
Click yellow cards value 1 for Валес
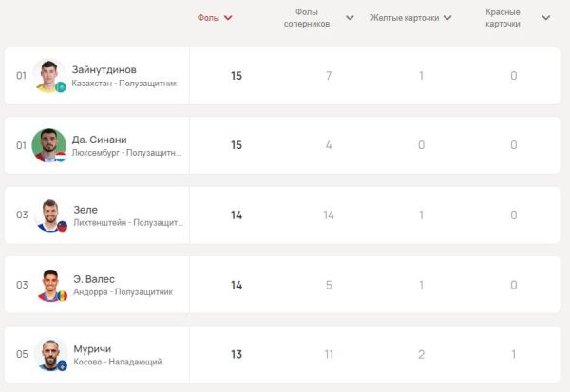421,285
